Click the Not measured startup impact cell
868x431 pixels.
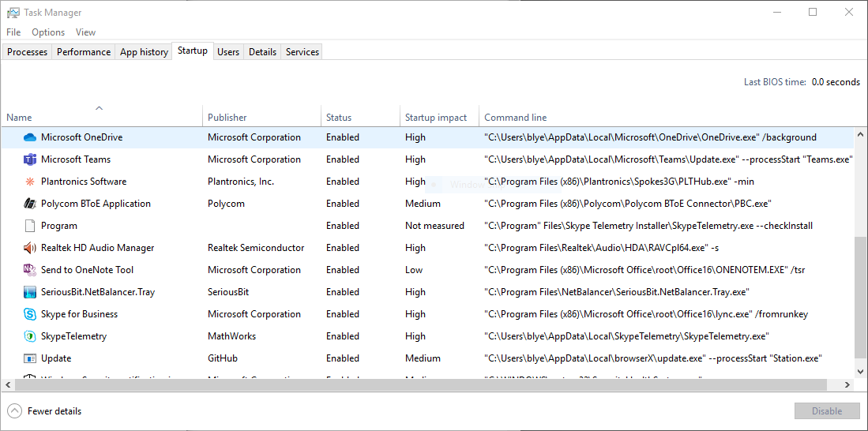434,226
